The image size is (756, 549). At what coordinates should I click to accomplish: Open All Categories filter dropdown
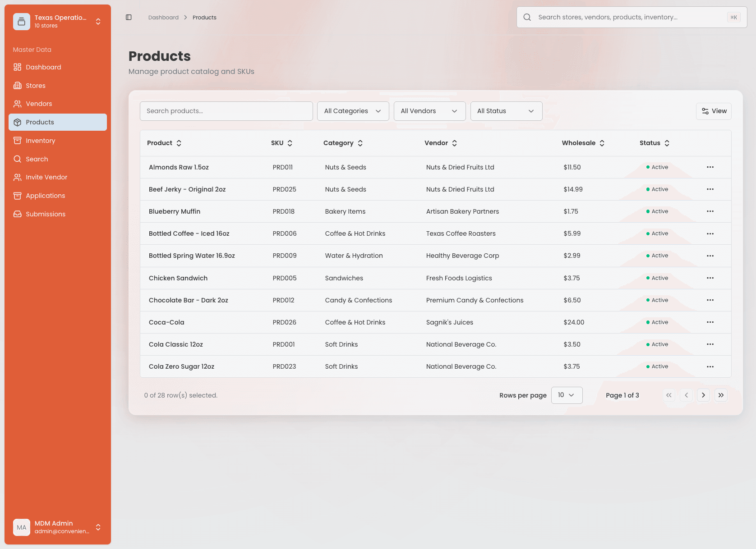[353, 111]
